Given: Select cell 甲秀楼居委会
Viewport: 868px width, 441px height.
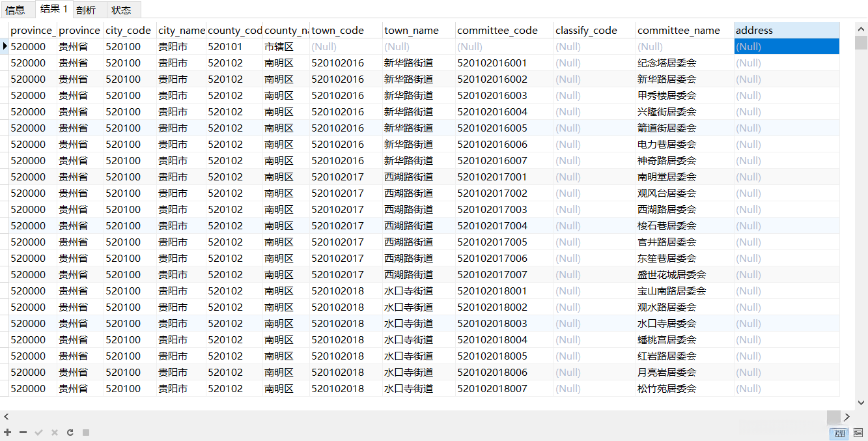Looking at the screenshot, I should coord(684,95).
